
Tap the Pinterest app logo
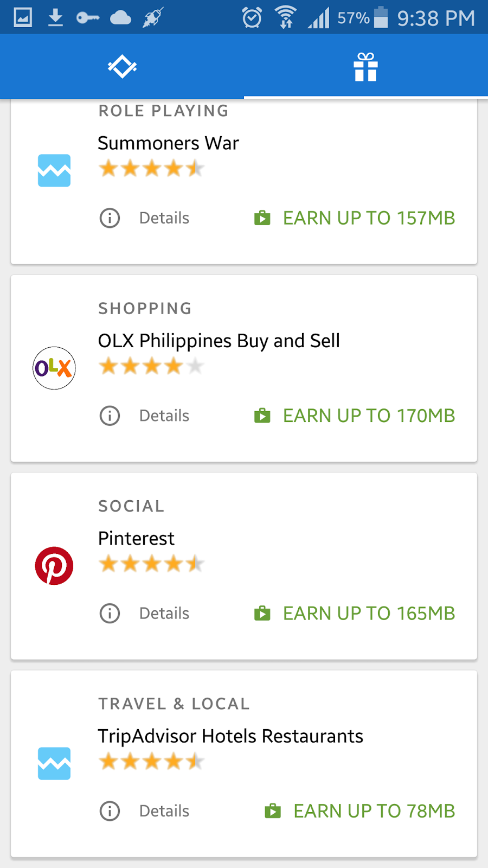click(x=54, y=566)
